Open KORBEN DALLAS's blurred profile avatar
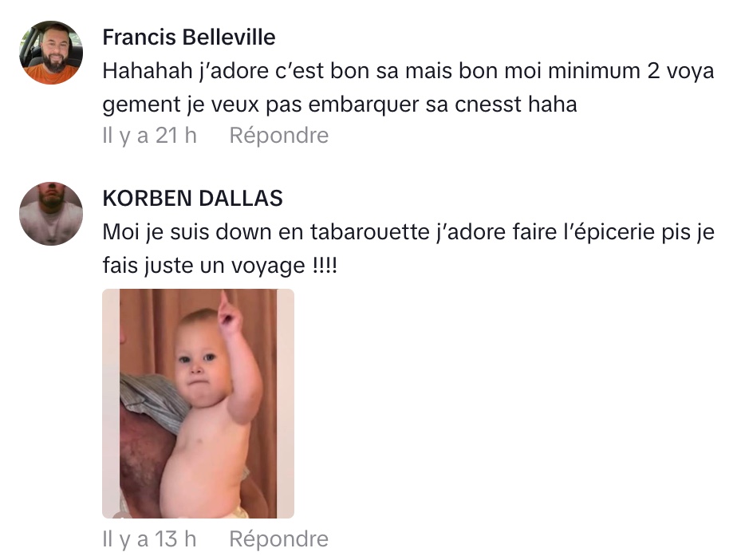The image size is (737, 560). tap(51, 214)
